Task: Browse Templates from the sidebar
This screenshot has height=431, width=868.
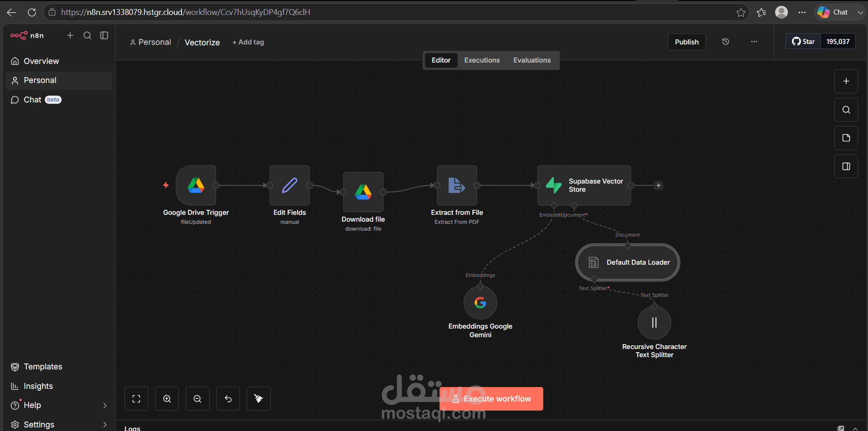Action: (x=59, y=367)
